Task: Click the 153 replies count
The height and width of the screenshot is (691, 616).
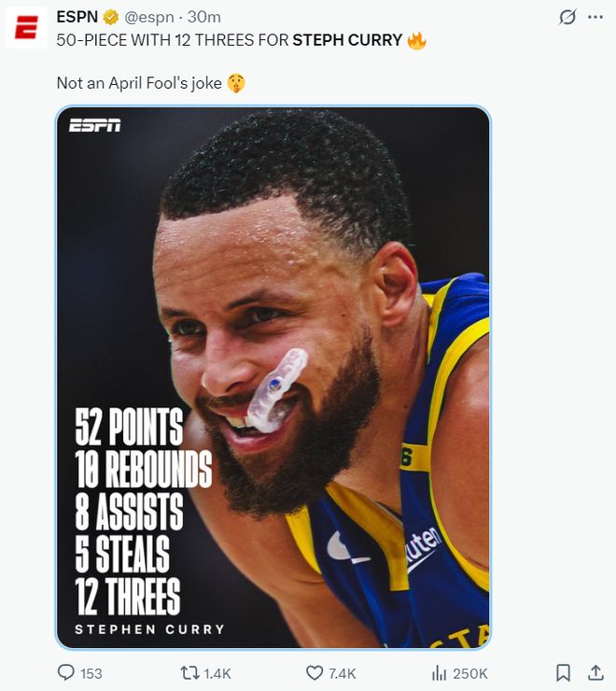Action: 91,673
